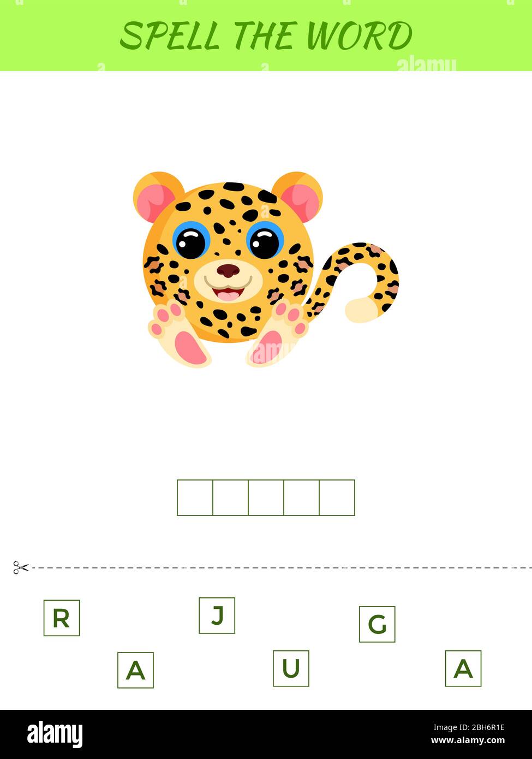
Task: Click the jaguar's right blue eye
Action: pyautogui.click(x=265, y=241)
